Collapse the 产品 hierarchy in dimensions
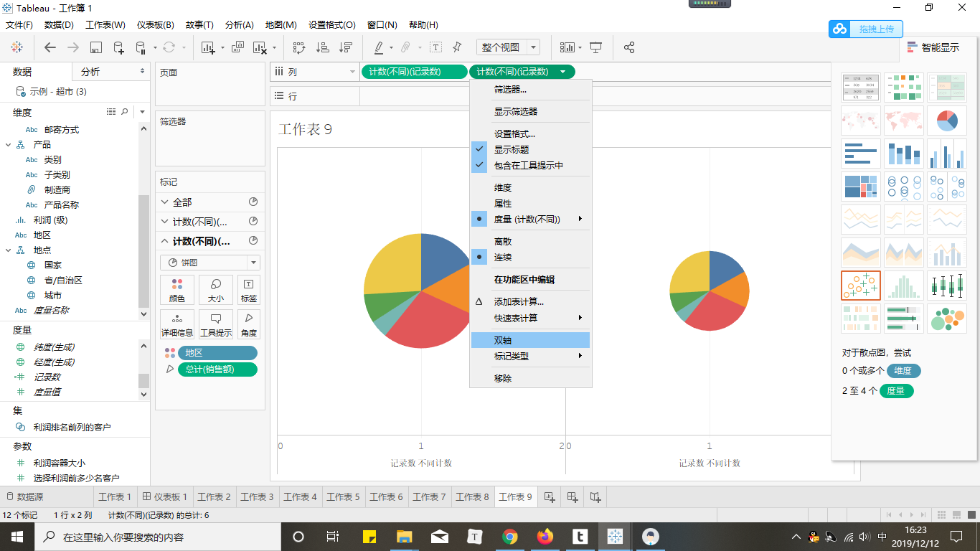The width and height of the screenshot is (980, 551). [x=9, y=145]
